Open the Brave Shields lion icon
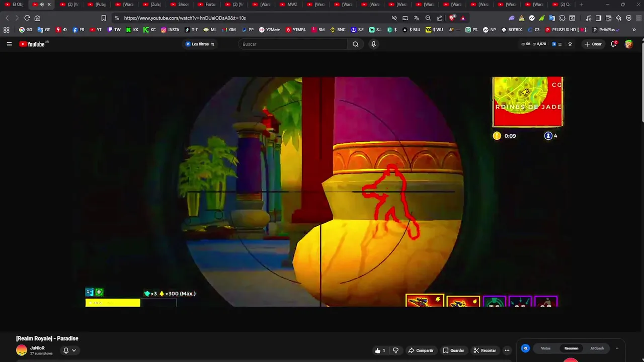Screen dimensions: 644x362 coord(452,18)
